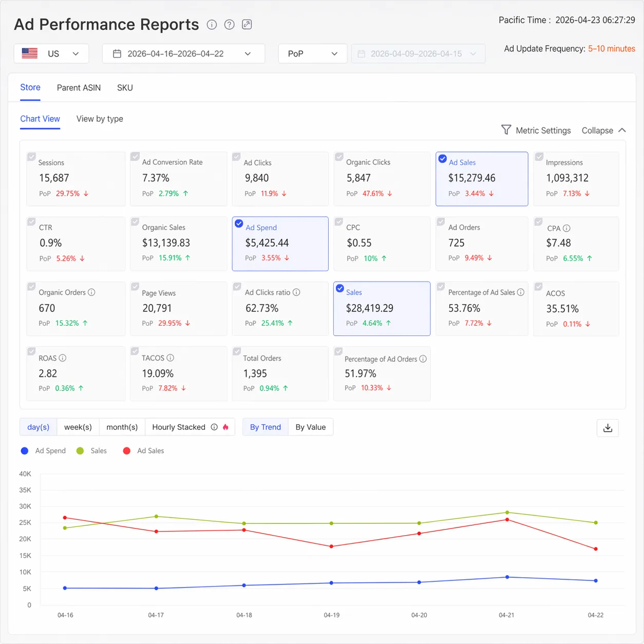Enable the Sessions metric card checkbox
The image size is (644, 644).
point(32,156)
